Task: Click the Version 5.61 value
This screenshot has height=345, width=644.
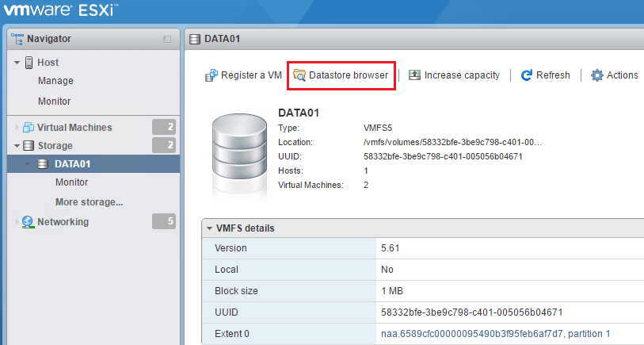Action: click(x=391, y=248)
